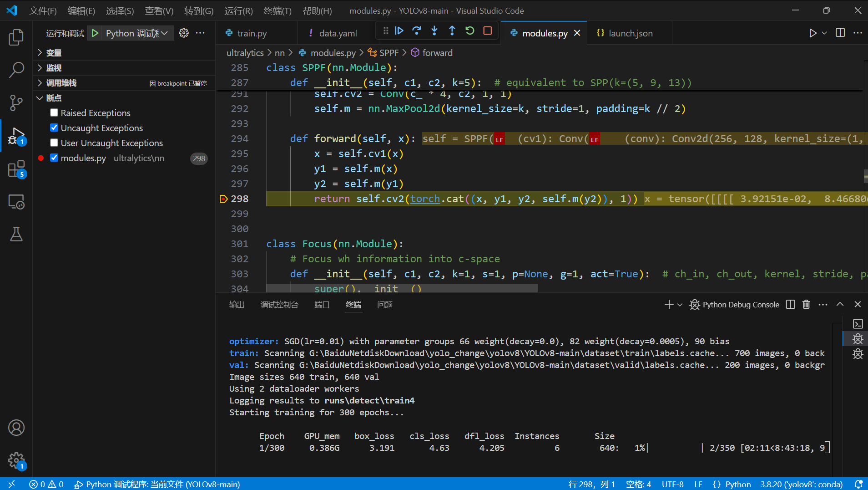Disable the Uncaught Exceptions checkbox
The width and height of the screenshot is (868, 490).
click(x=54, y=128)
